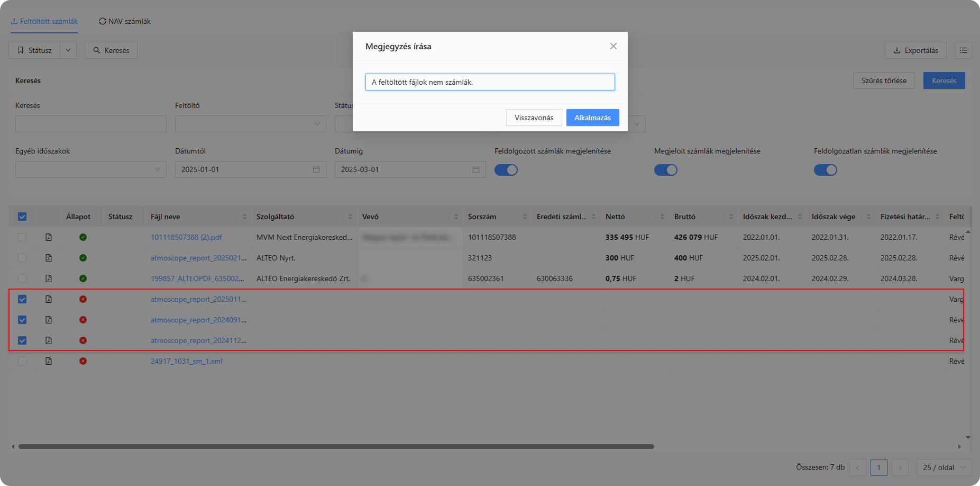
Task: Open the column list settings icon
Action: point(963,50)
